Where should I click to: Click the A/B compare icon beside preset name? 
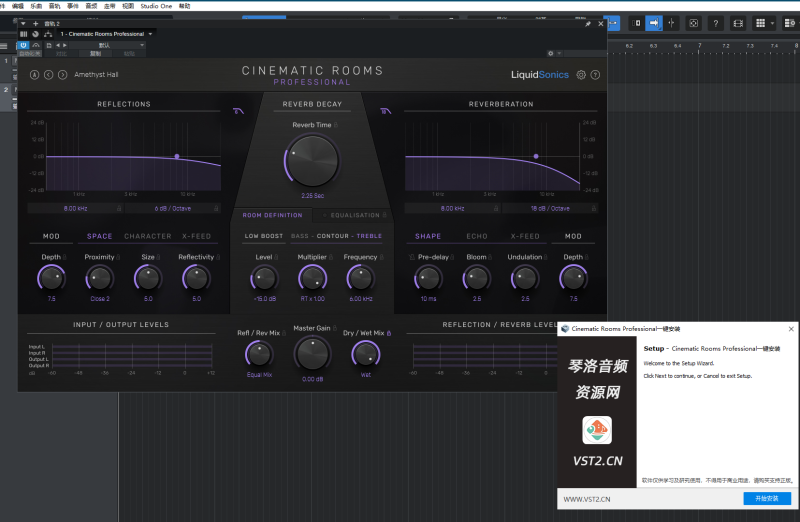point(34,75)
